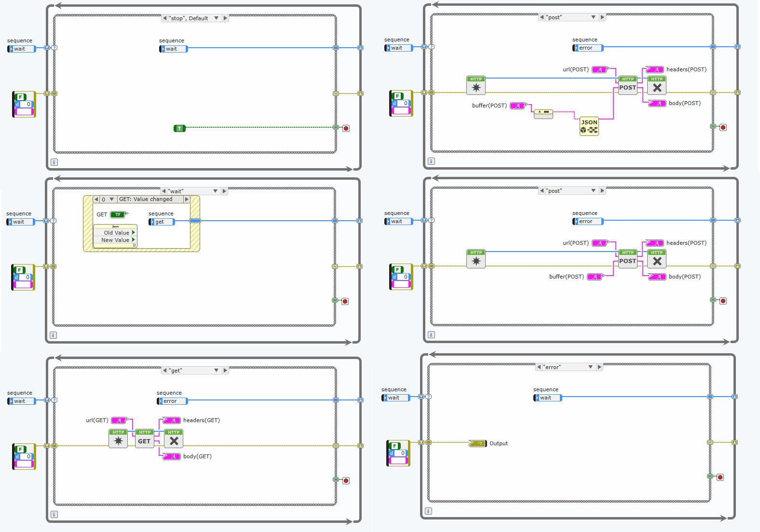Show next case of the "get" case structure
This screenshot has height=532, width=760.
point(225,371)
